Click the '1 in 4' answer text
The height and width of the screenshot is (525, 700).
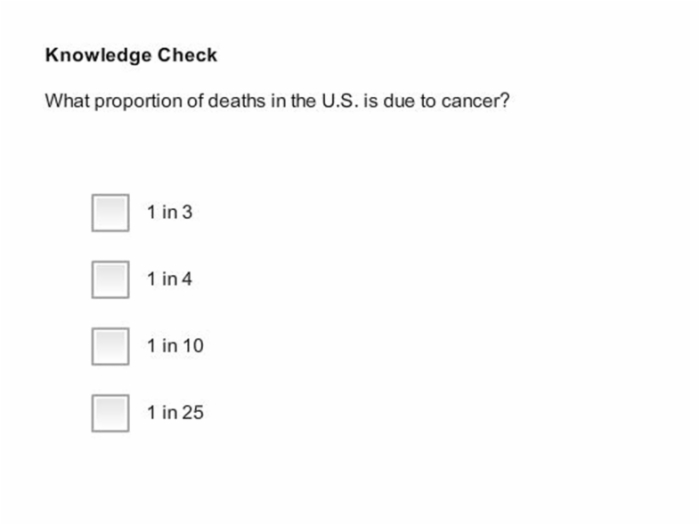click(x=170, y=279)
